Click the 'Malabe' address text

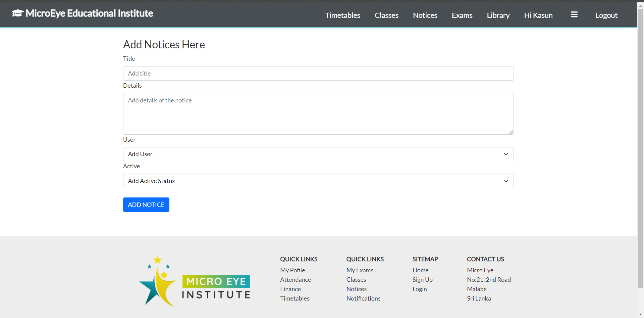coord(477,289)
